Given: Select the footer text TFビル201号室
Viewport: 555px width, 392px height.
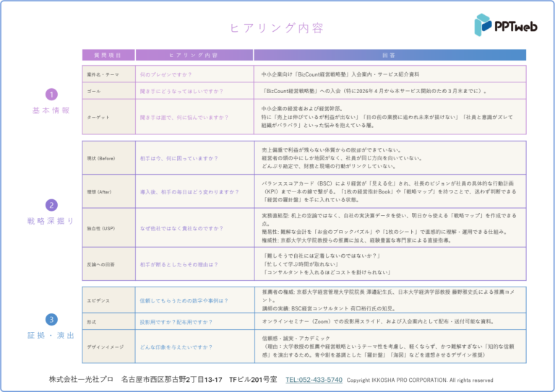Looking at the screenshot, I should pos(254,380).
